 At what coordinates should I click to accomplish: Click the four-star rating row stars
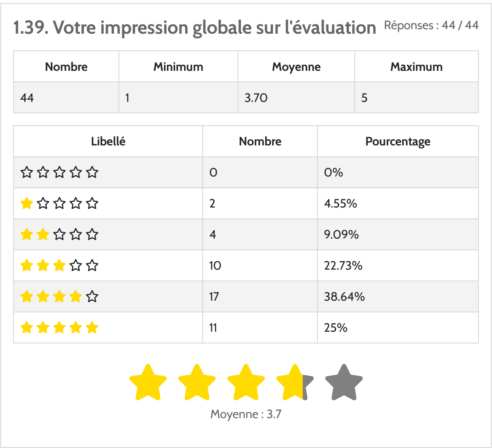coord(59,297)
